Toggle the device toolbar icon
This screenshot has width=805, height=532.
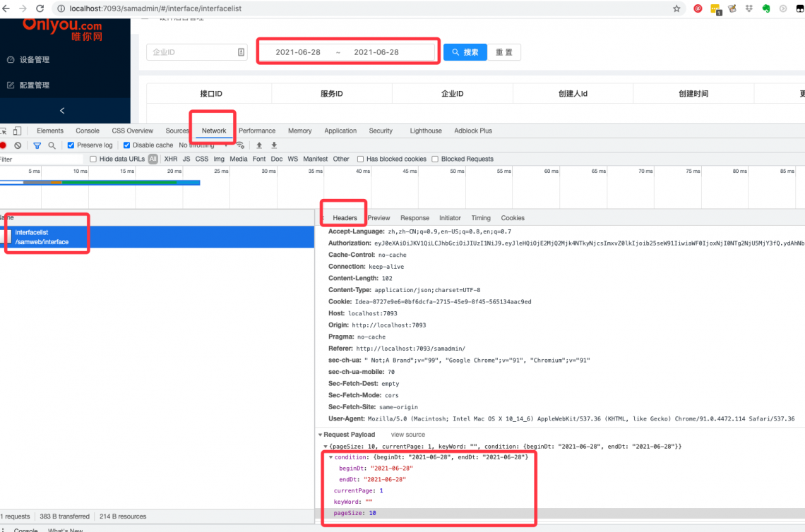point(17,131)
